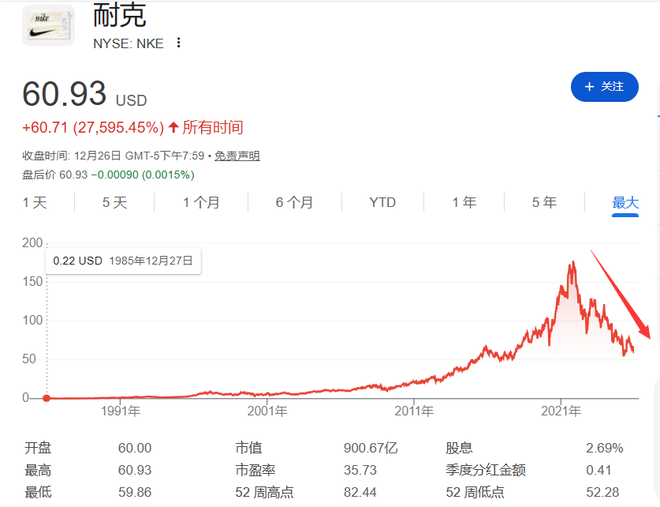Switch to the 1天 time range

(35, 202)
